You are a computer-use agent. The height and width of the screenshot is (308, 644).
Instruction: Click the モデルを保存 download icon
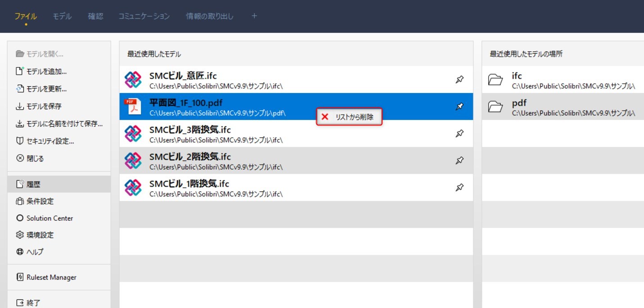pyautogui.click(x=19, y=107)
